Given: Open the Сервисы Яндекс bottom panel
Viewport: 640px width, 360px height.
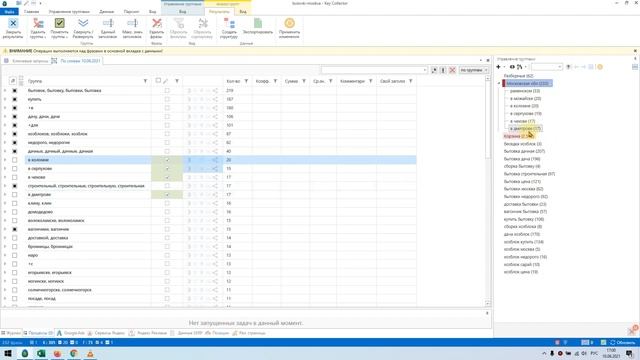Looking at the screenshot, I should point(106,333).
